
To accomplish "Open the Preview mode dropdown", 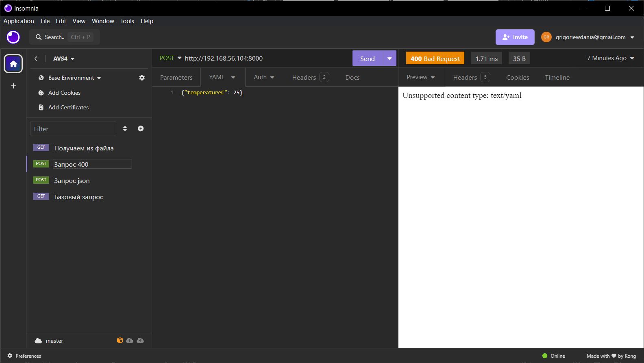I will coord(421,77).
